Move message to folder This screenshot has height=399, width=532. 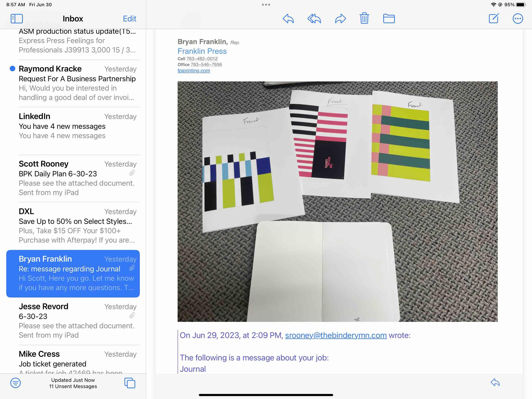tap(389, 19)
